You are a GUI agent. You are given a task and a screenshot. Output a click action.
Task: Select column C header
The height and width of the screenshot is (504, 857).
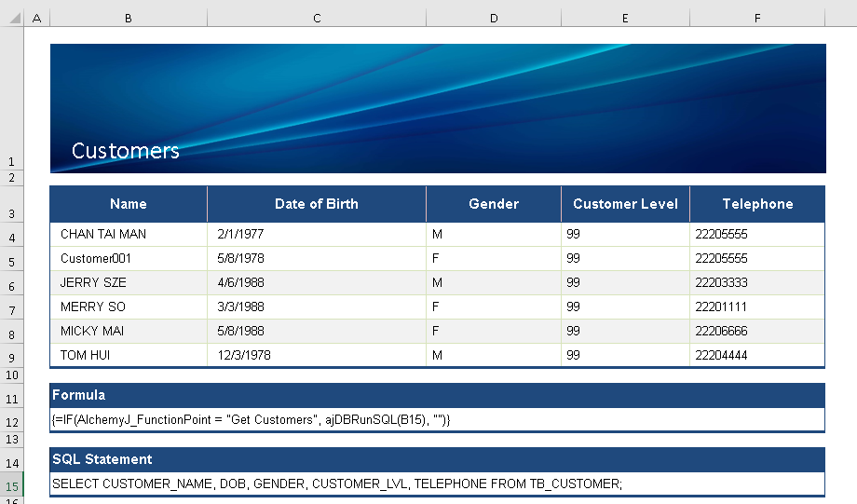(x=317, y=18)
